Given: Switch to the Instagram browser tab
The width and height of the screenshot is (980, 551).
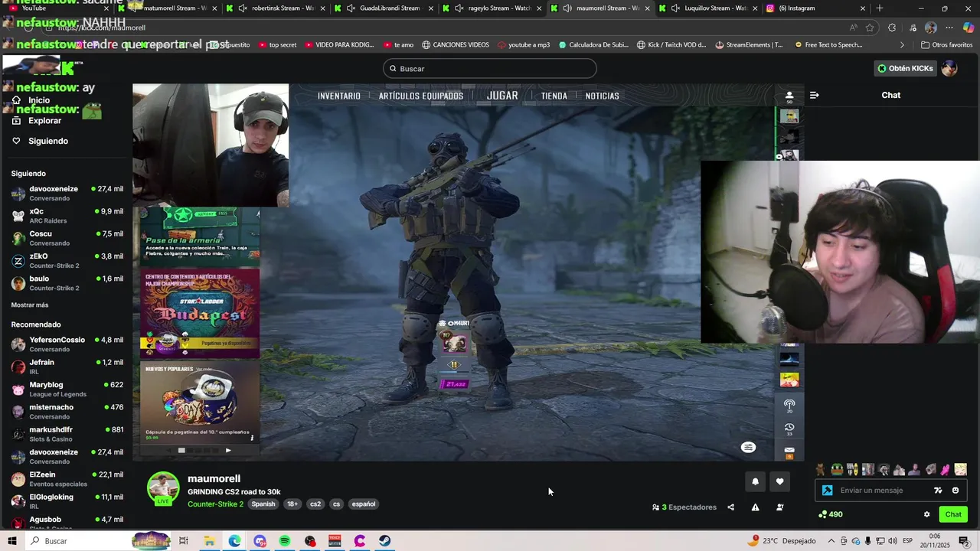Looking at the screenshot, I should 816,8.
